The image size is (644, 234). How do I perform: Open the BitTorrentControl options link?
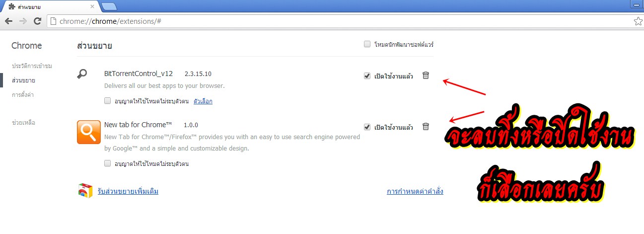[x=203, y=101]
